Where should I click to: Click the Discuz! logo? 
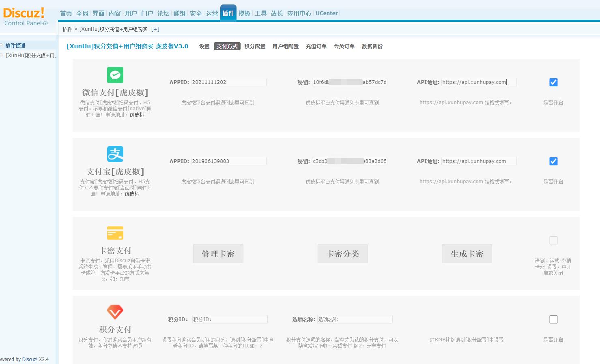(x=24, y=13)
